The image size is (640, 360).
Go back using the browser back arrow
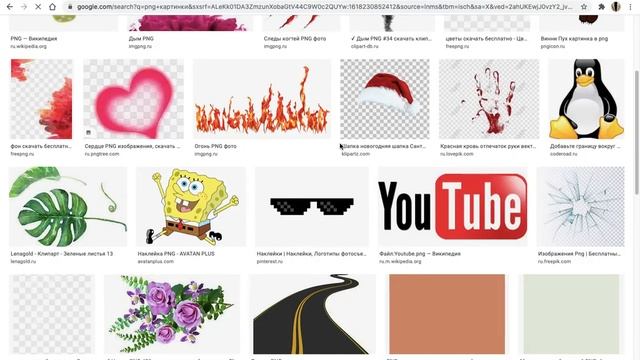point(10,7)
